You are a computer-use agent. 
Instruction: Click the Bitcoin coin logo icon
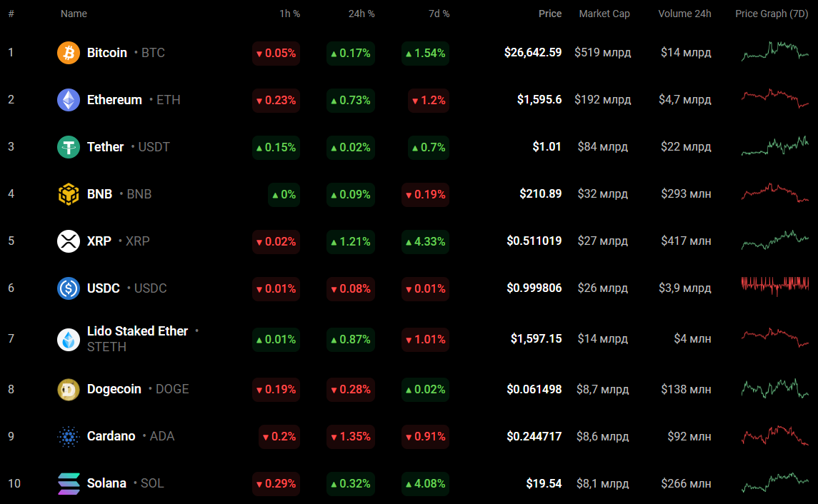coord(69,53)
